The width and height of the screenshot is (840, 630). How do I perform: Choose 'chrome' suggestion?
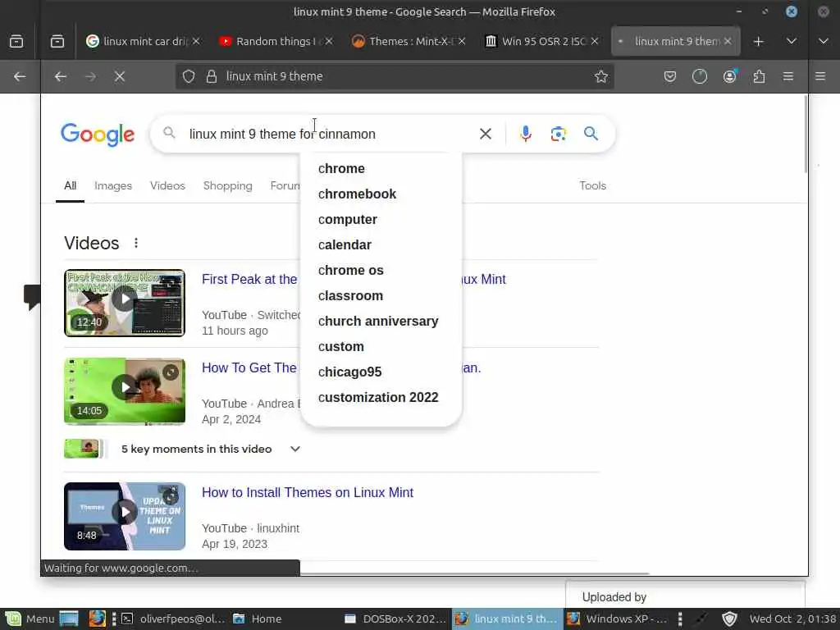(381, 169)
